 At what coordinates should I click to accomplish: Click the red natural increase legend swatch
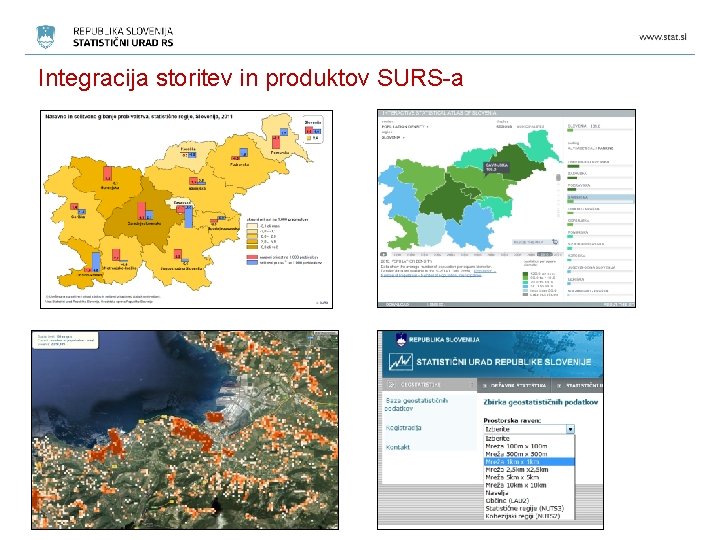pos(252,257)
